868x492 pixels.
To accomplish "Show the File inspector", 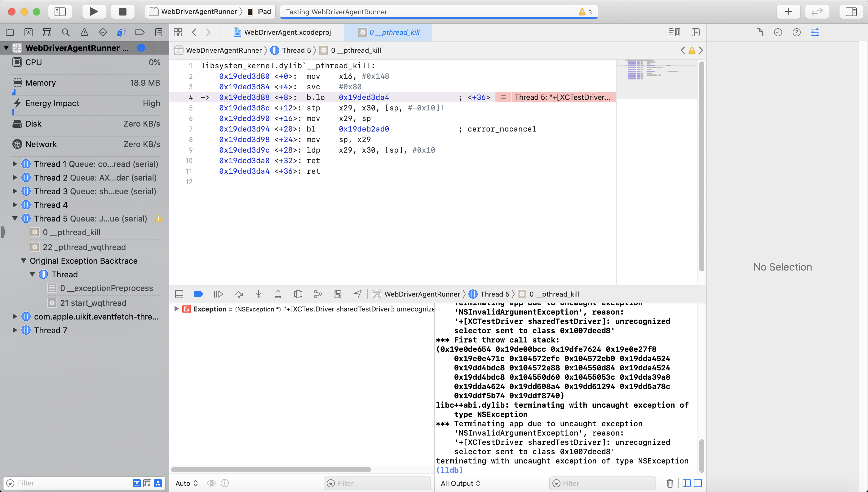I will pyautogui.click(x=759, y=33).
